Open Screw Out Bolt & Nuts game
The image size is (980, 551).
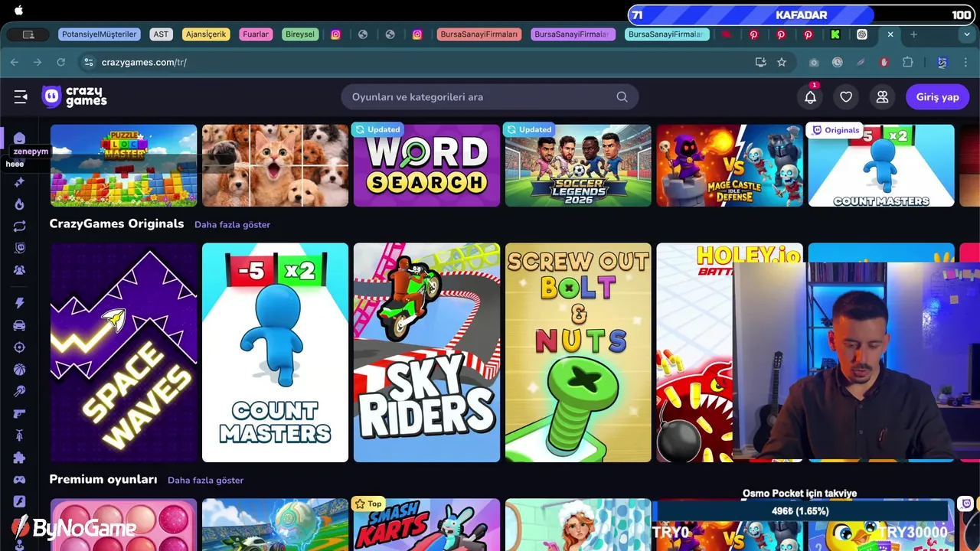tap(578, 353)
